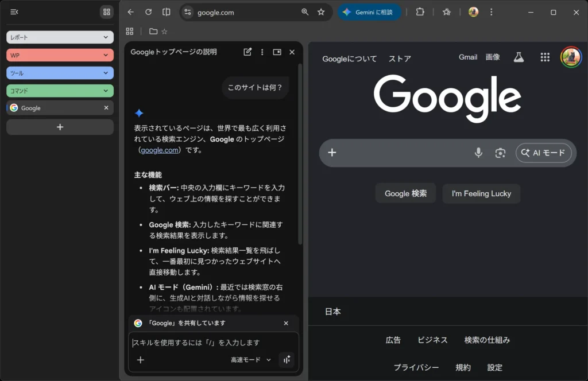This screenshot has width=588, height=381.
Task: Open the Googleについて link
Action: (350, 59)
